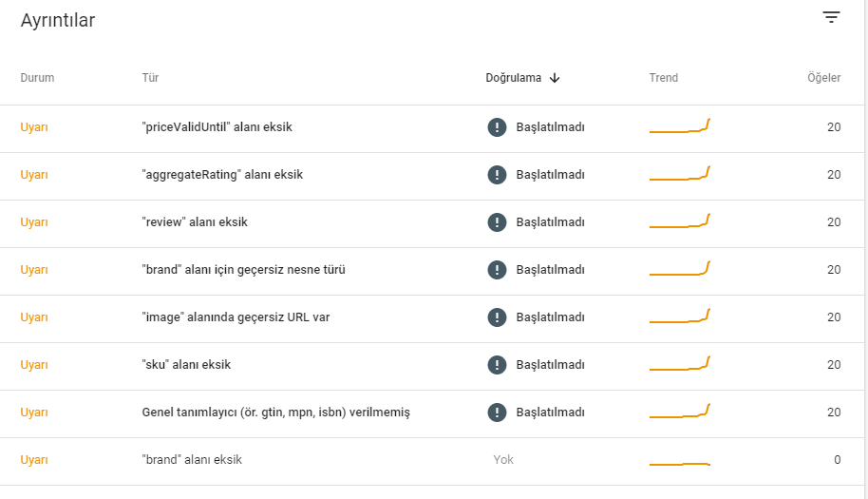
Task: Click the exclamation icon in the aggregateRating row
Action: click(497, 175)
